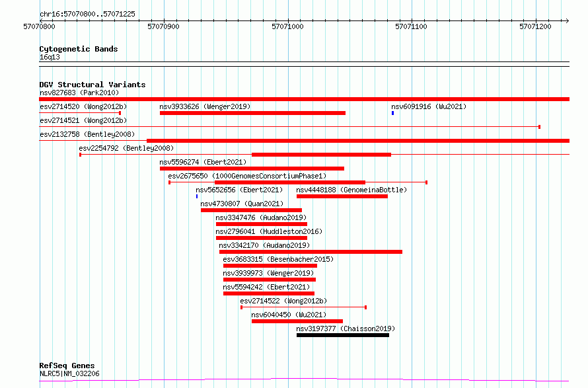The image size is (588, 388).
Task: Select the nsv3342170 red variant bar
Action: point(311,252)
